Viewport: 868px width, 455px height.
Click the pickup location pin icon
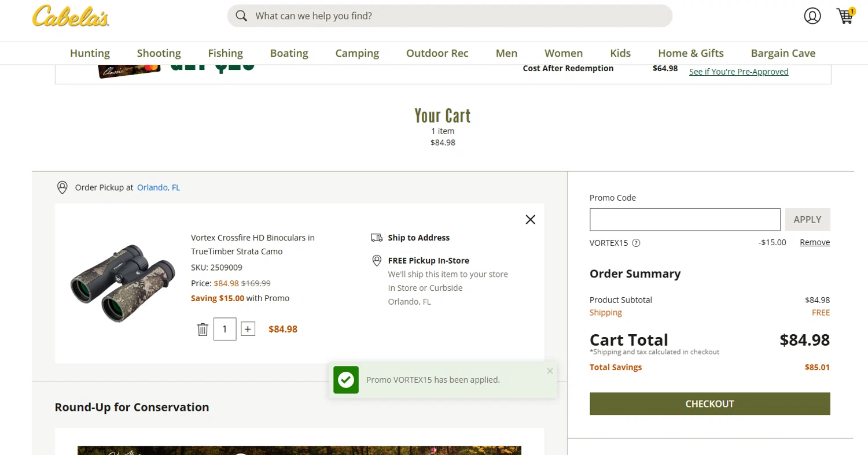point(62,188)
